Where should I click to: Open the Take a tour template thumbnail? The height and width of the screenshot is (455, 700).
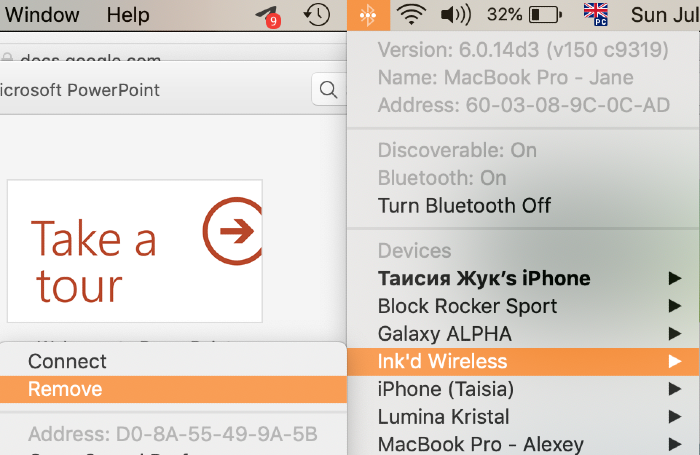[x=135, y=251]
